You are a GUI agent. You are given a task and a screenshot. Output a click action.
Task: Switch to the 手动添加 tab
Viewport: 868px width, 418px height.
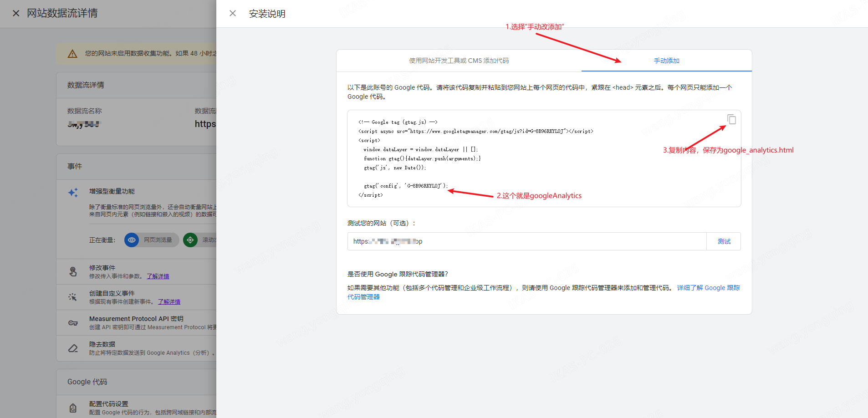click(x=666, y=61)
